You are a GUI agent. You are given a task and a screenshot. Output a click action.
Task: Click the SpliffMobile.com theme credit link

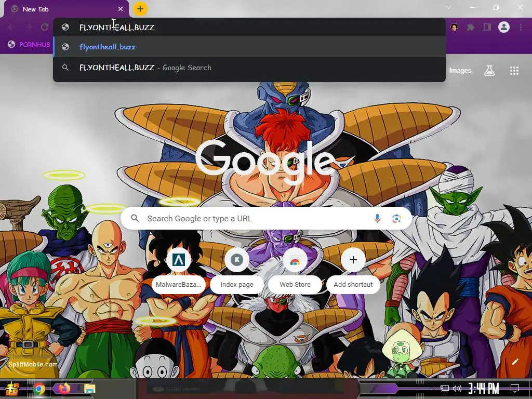(33, 364)
